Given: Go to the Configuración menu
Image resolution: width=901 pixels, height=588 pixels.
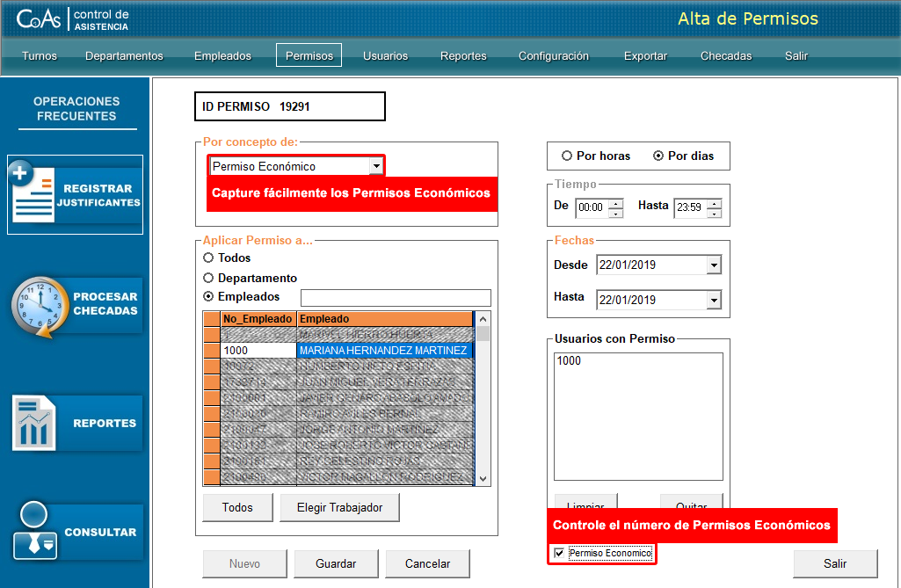Looking at the screenshot, I should (553, 55).
